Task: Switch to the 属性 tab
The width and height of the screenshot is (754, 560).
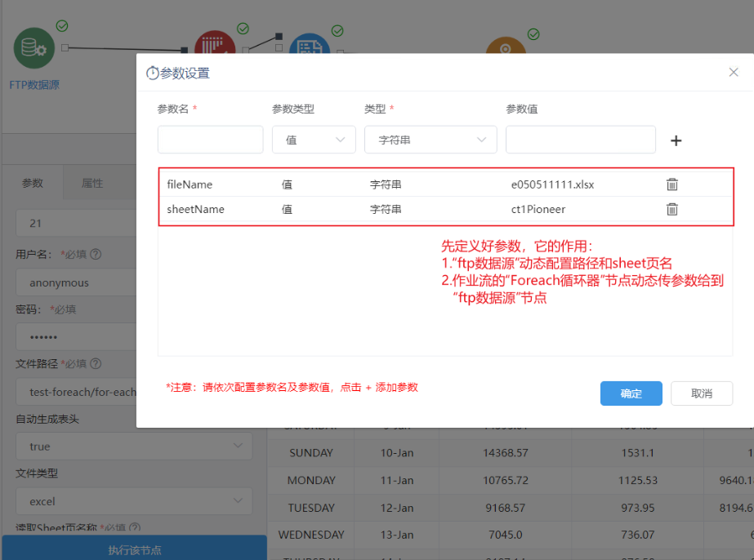Action: pos(92,183)
